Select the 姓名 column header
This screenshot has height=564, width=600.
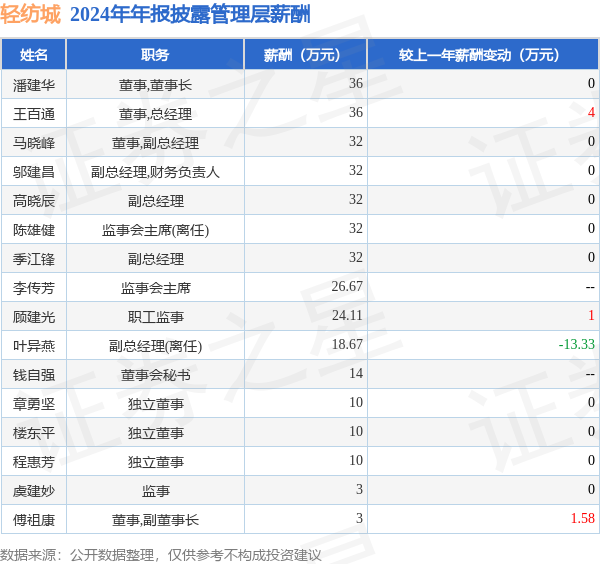(34, 55)
